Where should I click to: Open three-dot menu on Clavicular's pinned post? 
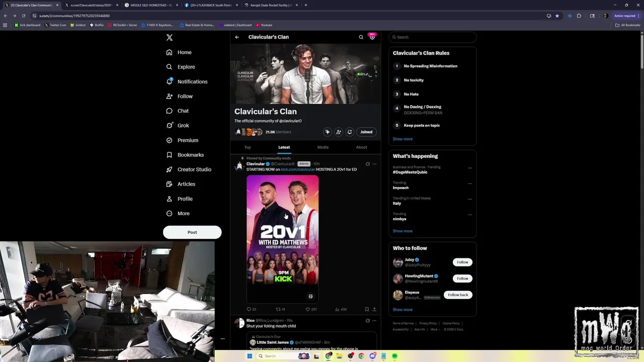coord(374,164)
